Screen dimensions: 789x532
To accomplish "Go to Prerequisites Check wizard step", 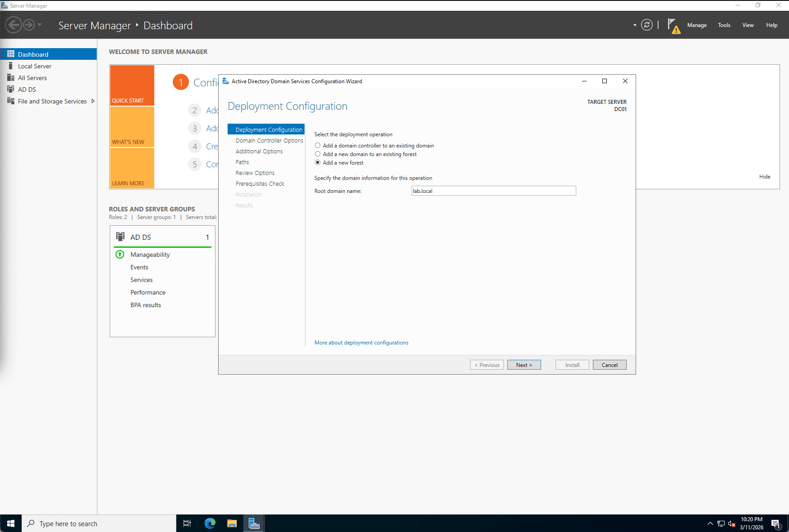I will coord(260,183).
